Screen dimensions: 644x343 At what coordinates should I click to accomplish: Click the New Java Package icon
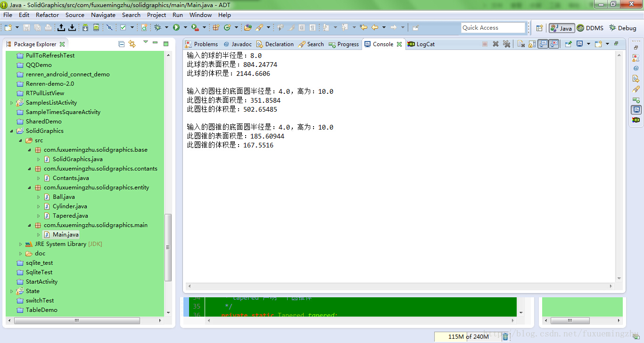(x=216, y=27)
